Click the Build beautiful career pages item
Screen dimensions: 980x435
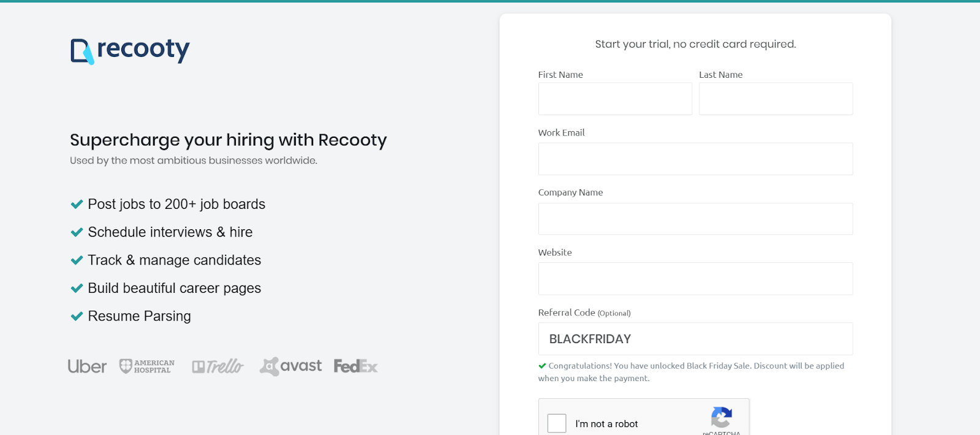pos(175,288)
